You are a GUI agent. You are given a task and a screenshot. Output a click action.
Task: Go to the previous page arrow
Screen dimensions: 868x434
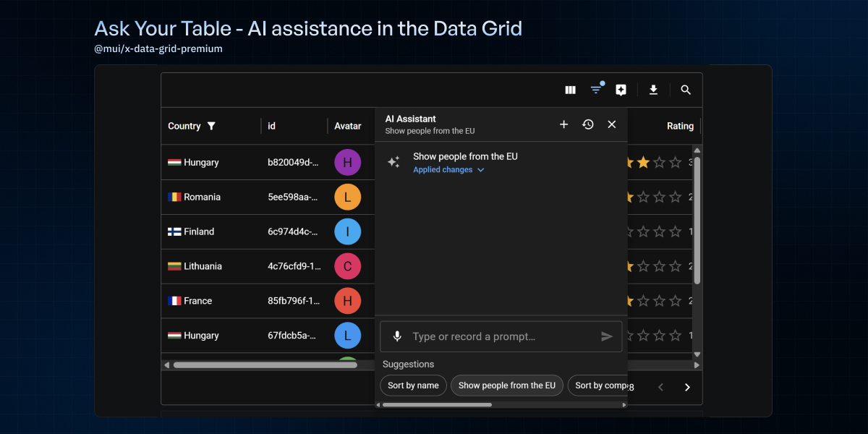(x=660, y=388)
